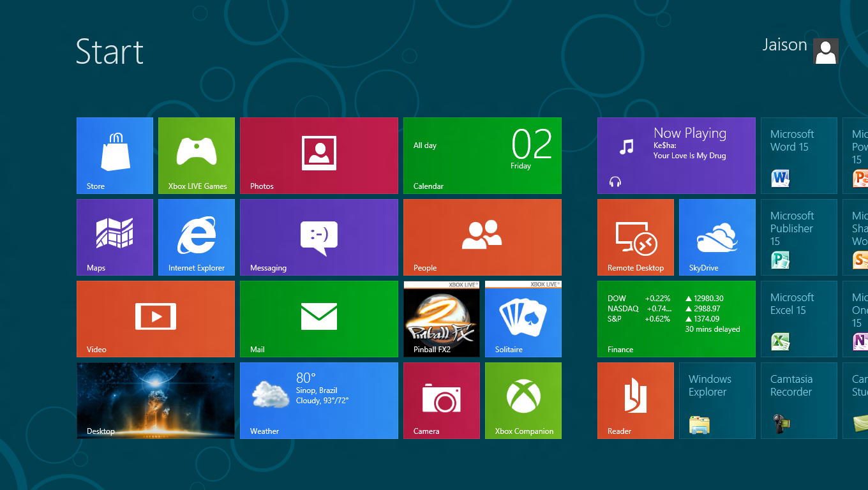
Task: Open the Remote Desktop tile
Action: coord(636,237)
